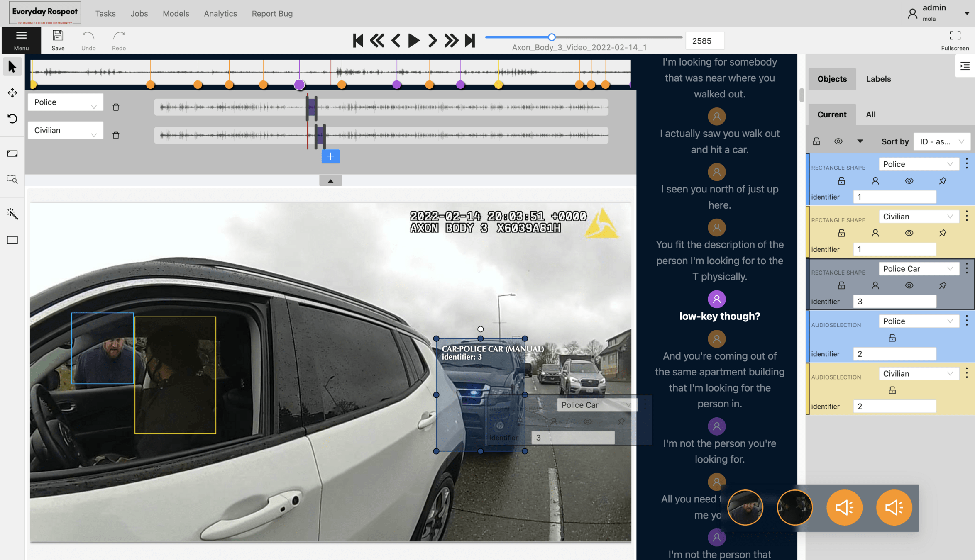Screen dimensions: 975x560
Task: Select the move/pan image tool
Action: click(12, 93)
